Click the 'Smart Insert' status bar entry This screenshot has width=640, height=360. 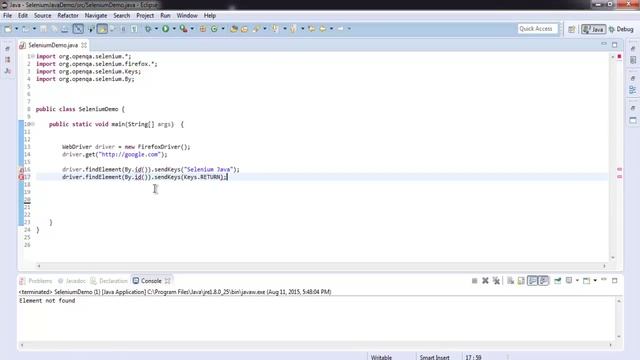pyautogui.click(x=434, y=357)
